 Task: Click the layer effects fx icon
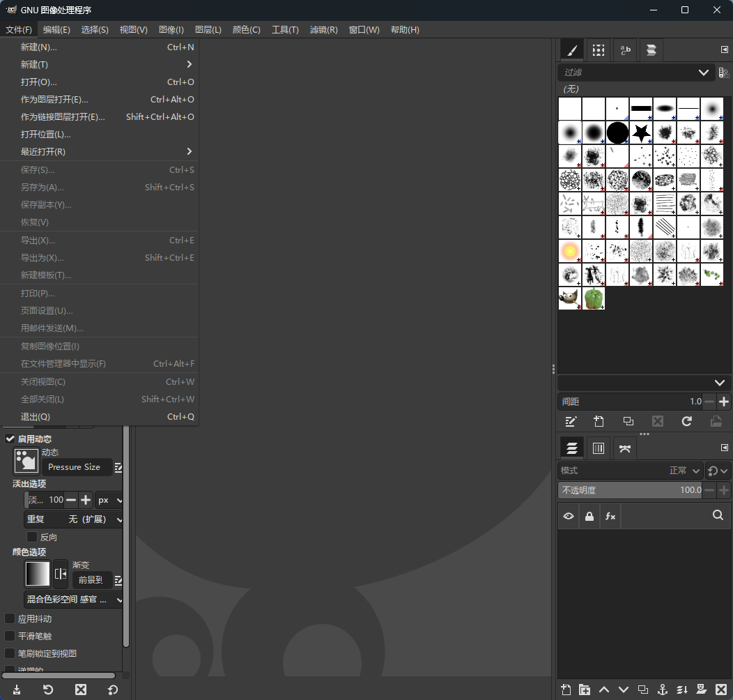(x=610, y=516)
